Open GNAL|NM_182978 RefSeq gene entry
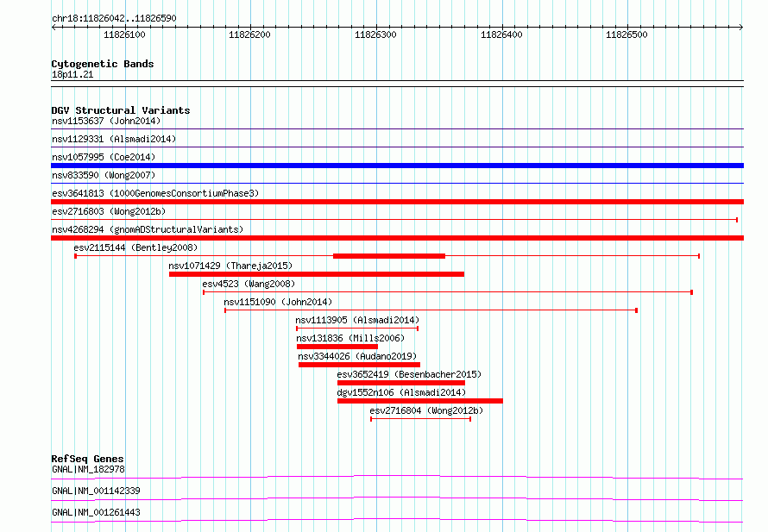This screenshot has height=532, width=768. click(x=88, y=469)
